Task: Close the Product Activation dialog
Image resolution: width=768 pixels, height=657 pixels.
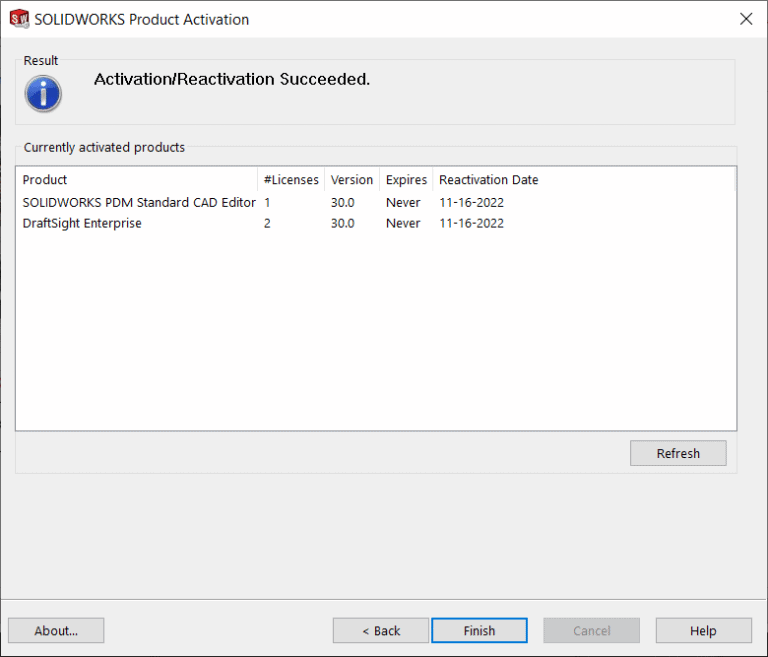Action: (745, 19)
